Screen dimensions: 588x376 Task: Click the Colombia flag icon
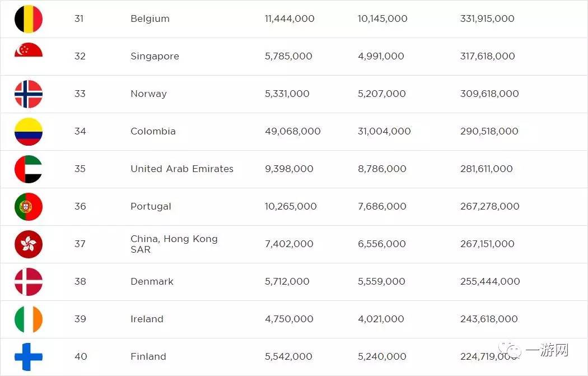click(29, 132)
